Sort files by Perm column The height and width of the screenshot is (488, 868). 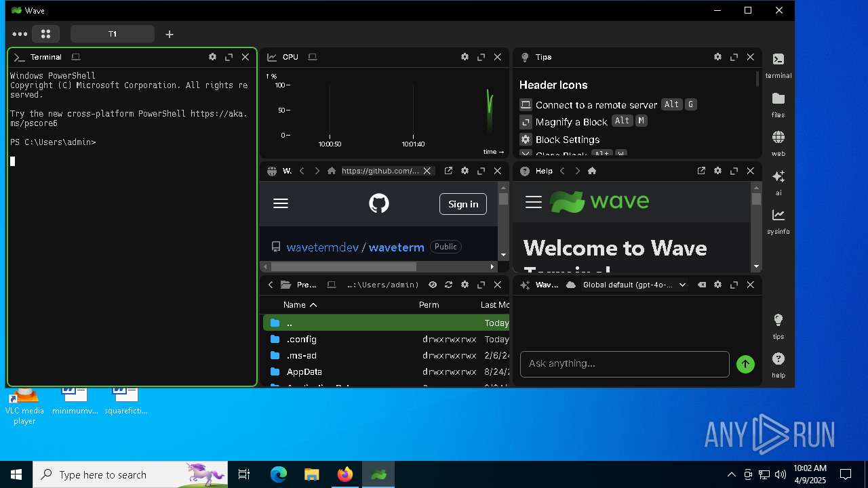[429, 305]
